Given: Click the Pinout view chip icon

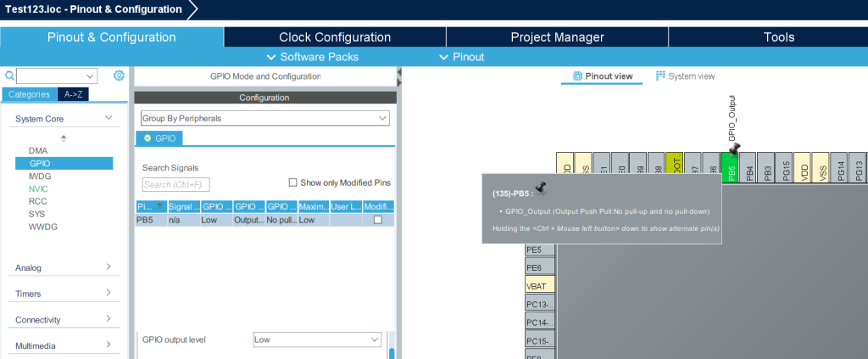Looking at the screenshot, I should (x=577, y=76).
